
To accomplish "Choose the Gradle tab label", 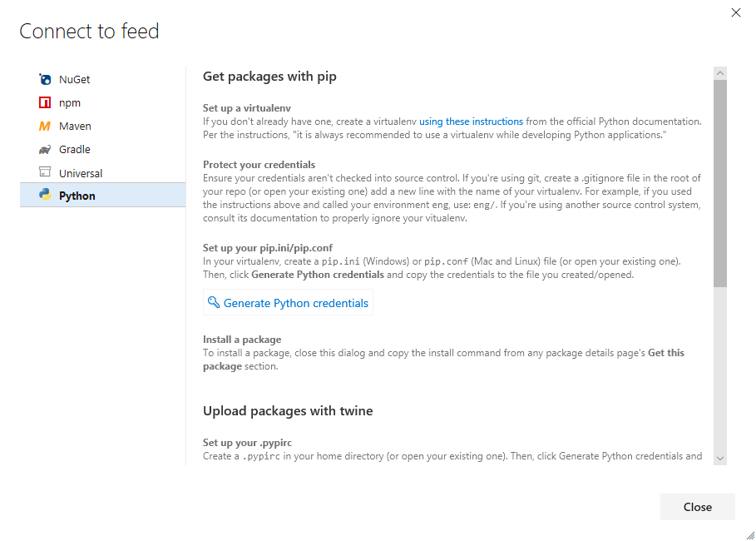I will pos(75,150).
